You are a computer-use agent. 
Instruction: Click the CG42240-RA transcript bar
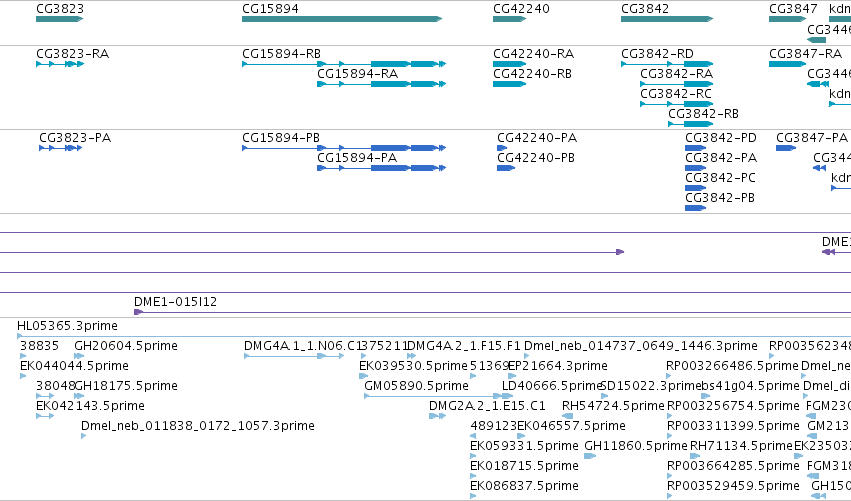[x=510, y=64]
